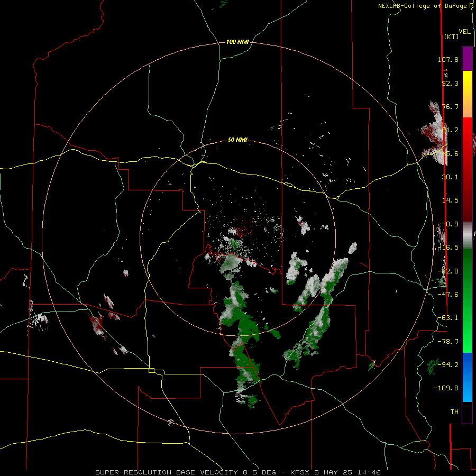Click the -63.1 scale value
The image size is (476, 476).
(x=448, y=317)
